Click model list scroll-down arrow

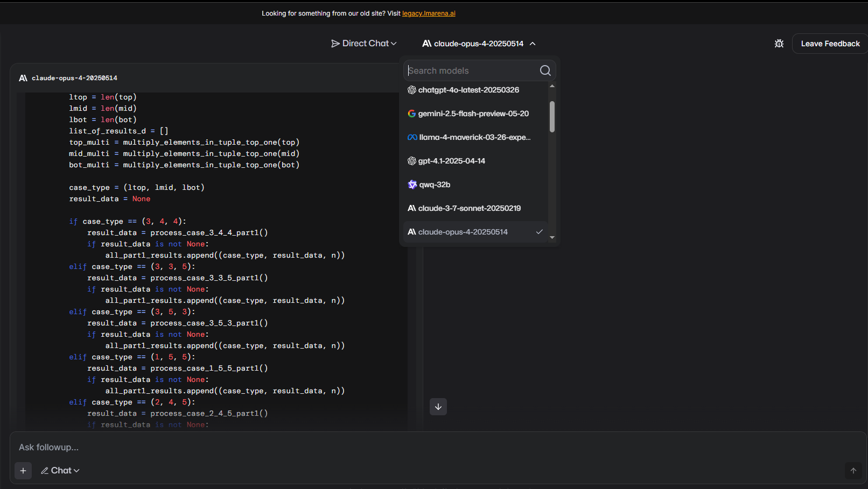(552, 237)
